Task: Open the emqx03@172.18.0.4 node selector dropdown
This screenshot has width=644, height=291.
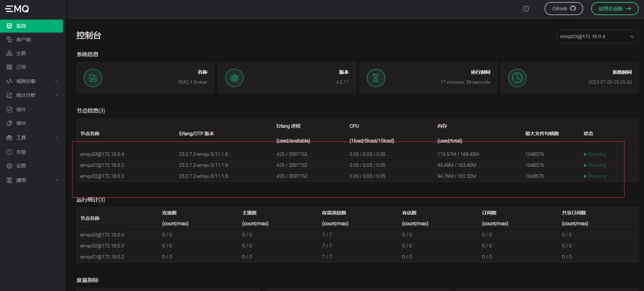Action: coord(597,36)
